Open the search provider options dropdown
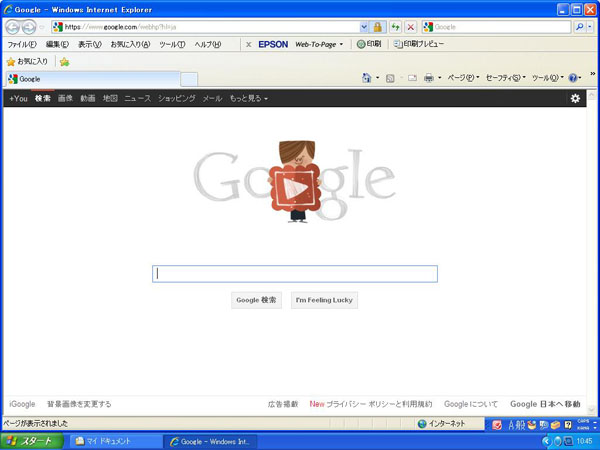Image resolution: width=600 pixels, height=450 pixels. [590, 27]
